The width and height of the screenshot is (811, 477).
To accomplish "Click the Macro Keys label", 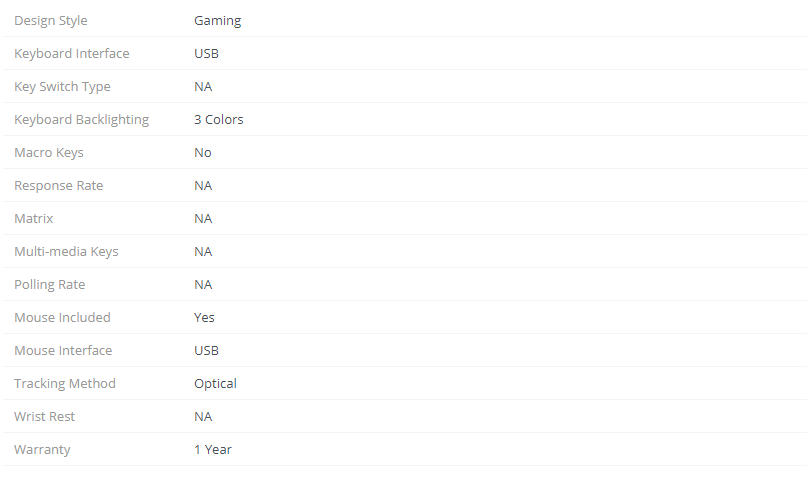I will (49, 153).
